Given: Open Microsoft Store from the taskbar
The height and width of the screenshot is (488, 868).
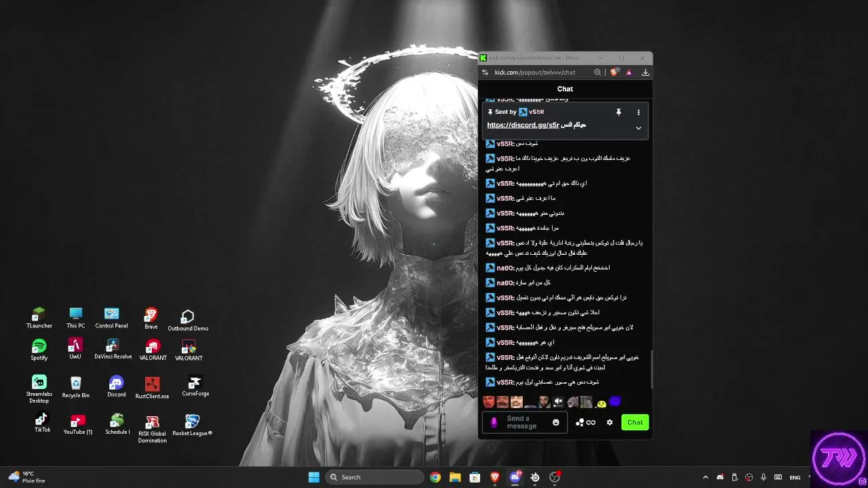Looking at the screenshot, I should pyautogui.click(x=475, y=477).
